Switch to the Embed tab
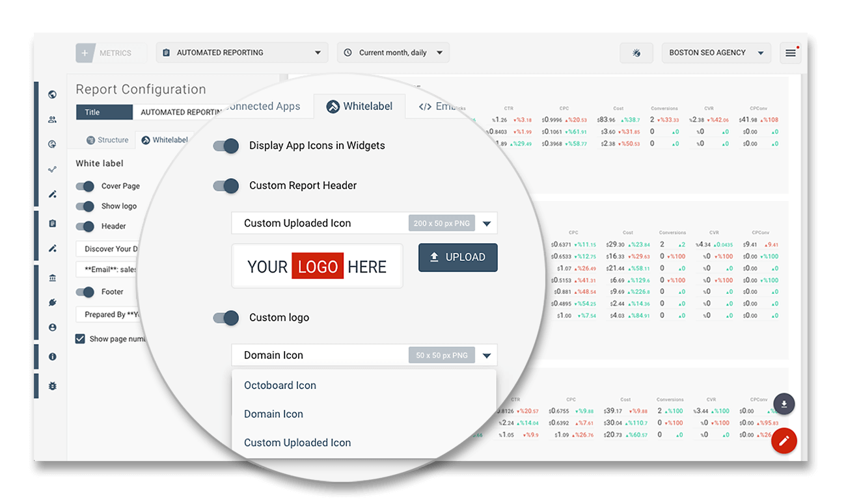Image resolution: width=846 pixels, height=504 pixels. point(437,106)
